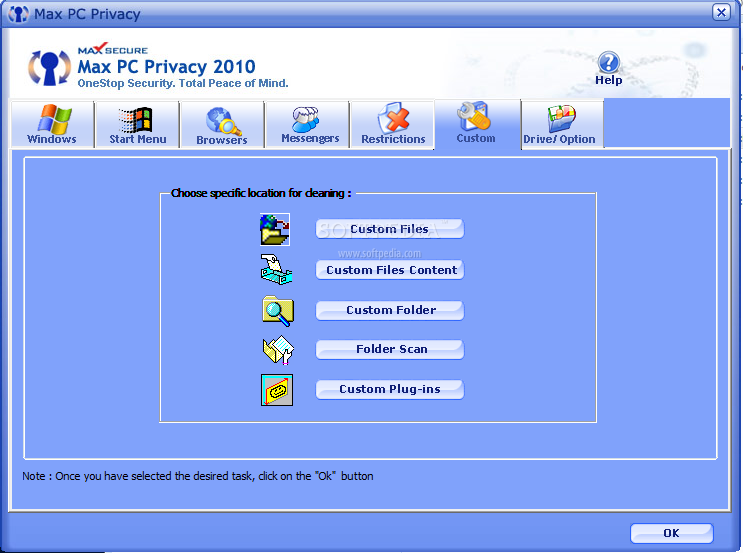This screenshot has height=553, width=743.
Task: Click the icon beside Folder Scan
Action: coord(278,350)
